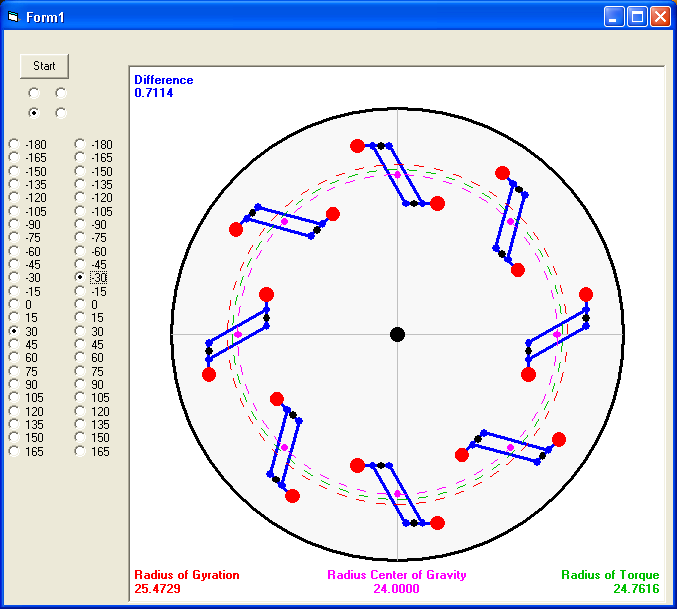This screenshot has height=609, width=677.
Task: Select -30 in the left angle column
Action: point(25,278)
